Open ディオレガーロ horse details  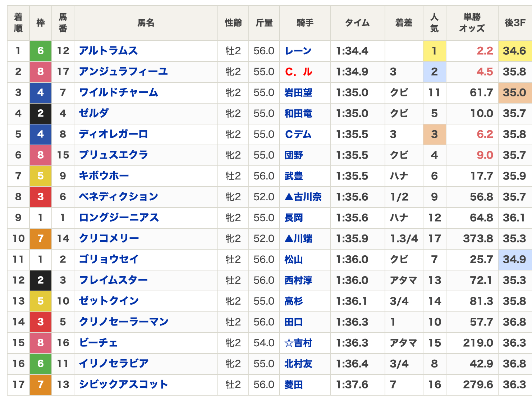[x=113, y=134]
